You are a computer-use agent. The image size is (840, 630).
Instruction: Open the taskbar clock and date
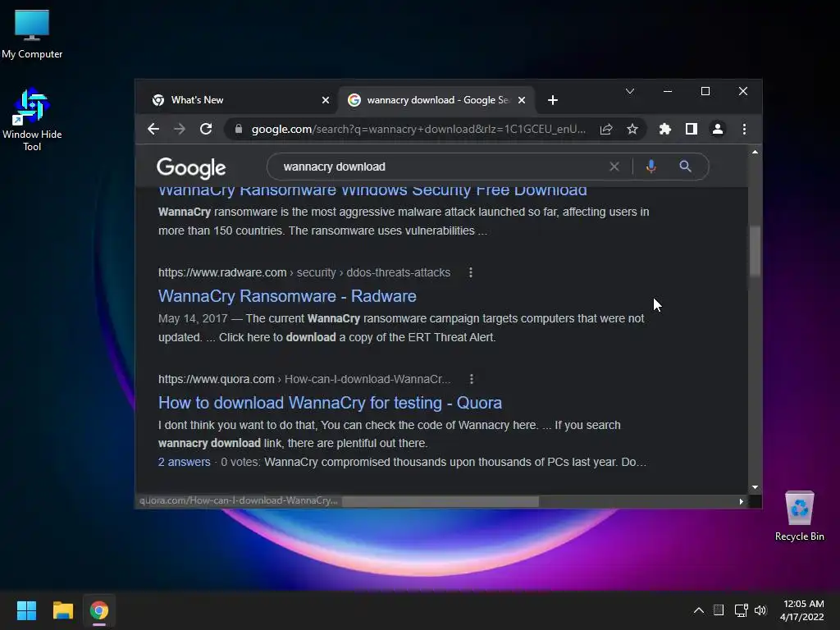click(x=802, y=610)
